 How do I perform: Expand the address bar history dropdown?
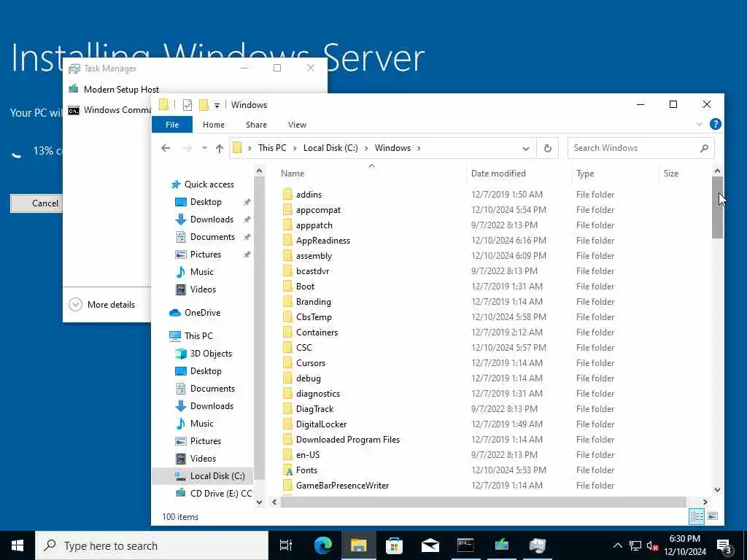pos(525,148)
